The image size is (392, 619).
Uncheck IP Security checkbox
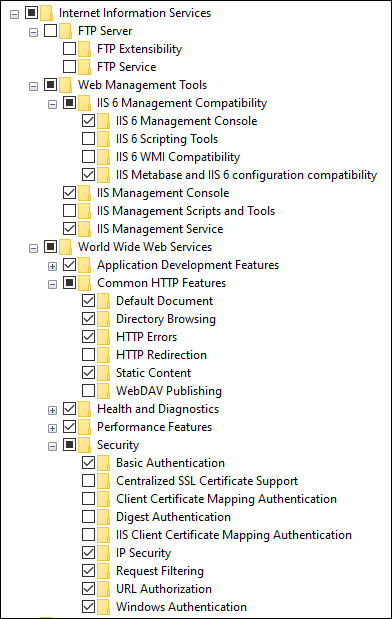[x=88, y=552]
